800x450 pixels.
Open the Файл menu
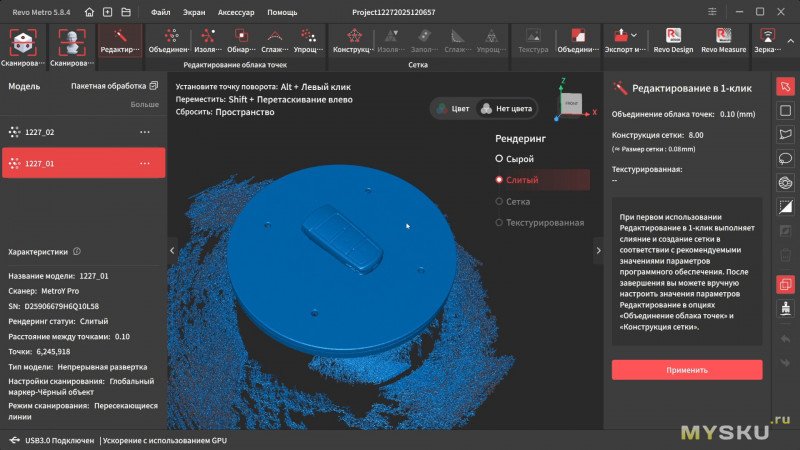pyautogui.click(x=160, y=13)
